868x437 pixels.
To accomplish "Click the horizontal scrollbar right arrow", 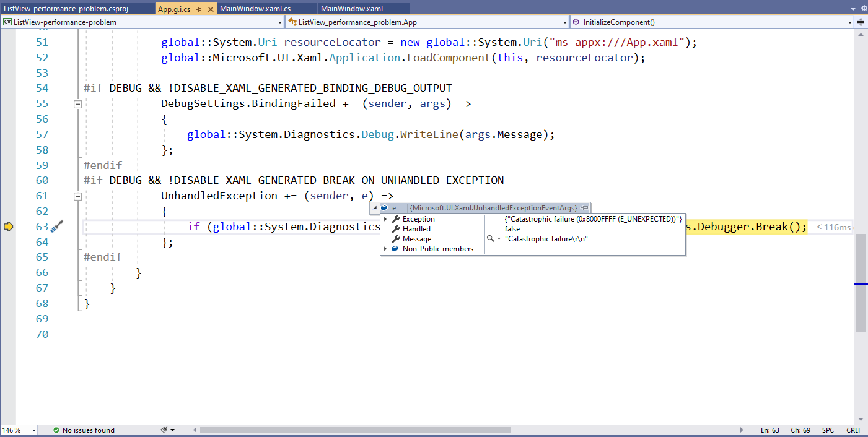I will (x=743, y=430).
